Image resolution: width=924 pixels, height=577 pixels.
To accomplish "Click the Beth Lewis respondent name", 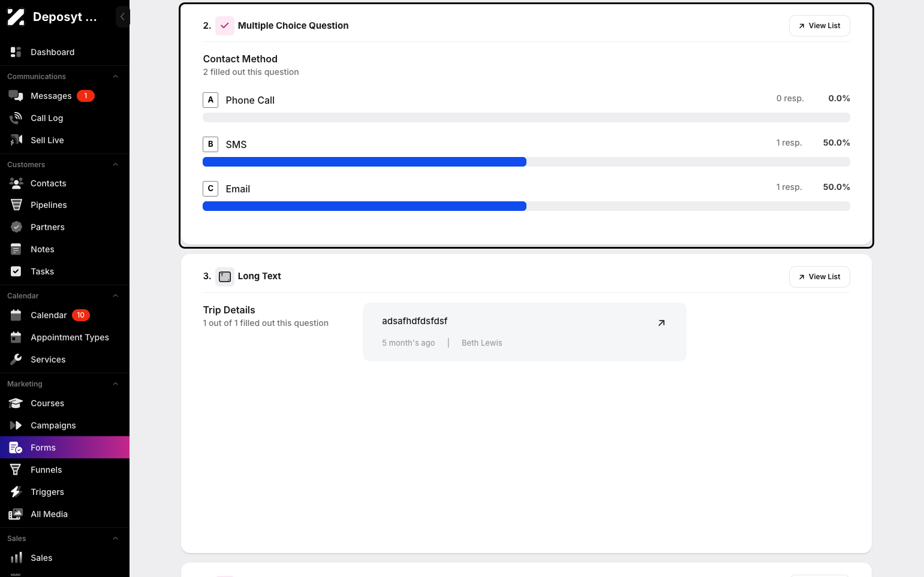I will click(482, 343).
